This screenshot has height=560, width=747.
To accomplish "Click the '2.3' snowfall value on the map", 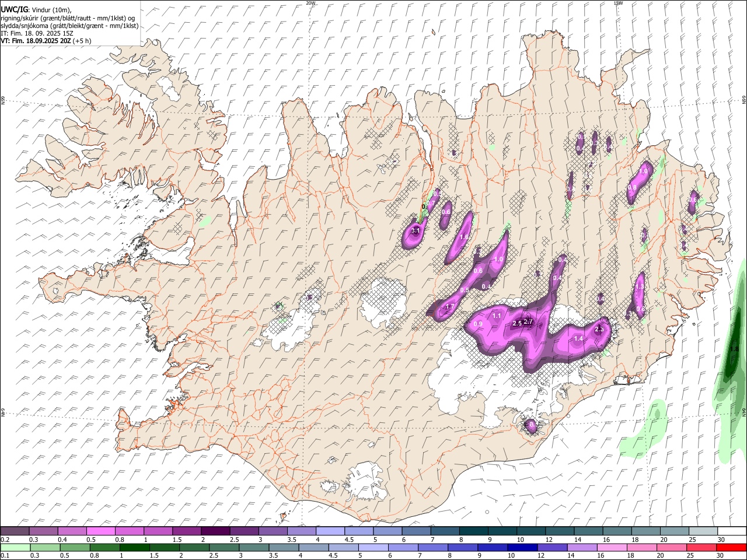I will [599, 330].
